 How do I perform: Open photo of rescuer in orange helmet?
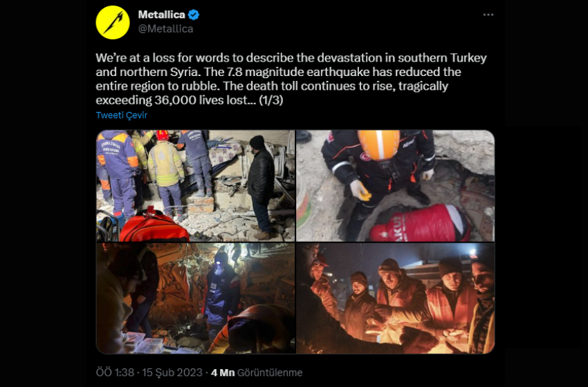[395, 186]
